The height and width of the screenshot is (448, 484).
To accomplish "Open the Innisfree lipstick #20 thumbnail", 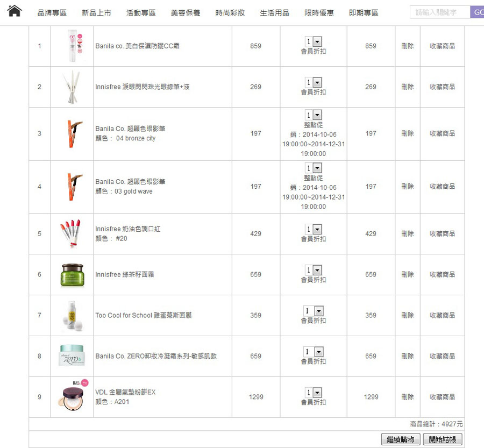I will [70, 234].
